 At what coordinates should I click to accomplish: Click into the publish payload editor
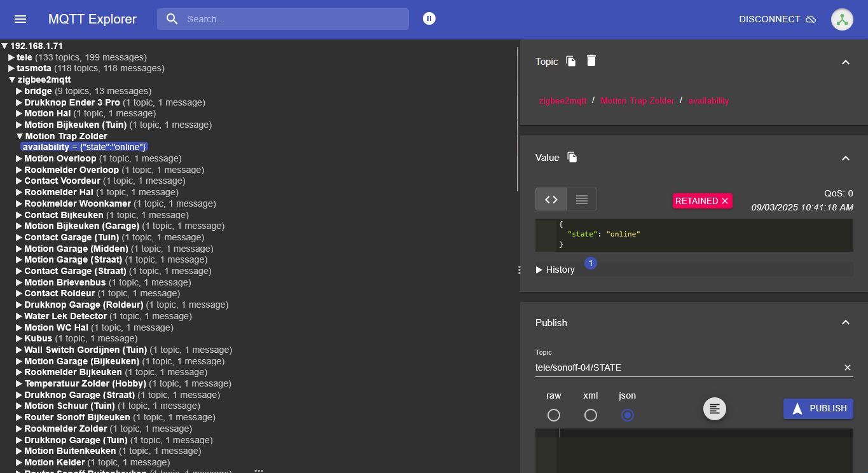[x=705, y=451]
